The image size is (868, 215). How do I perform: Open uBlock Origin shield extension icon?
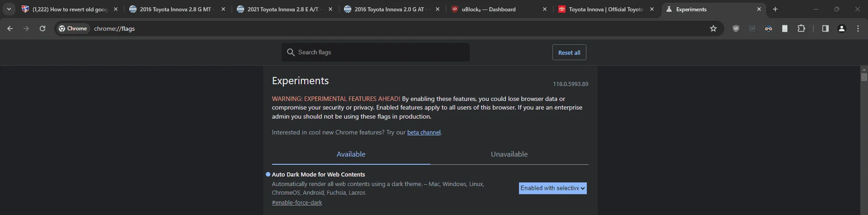pos(736,29)
